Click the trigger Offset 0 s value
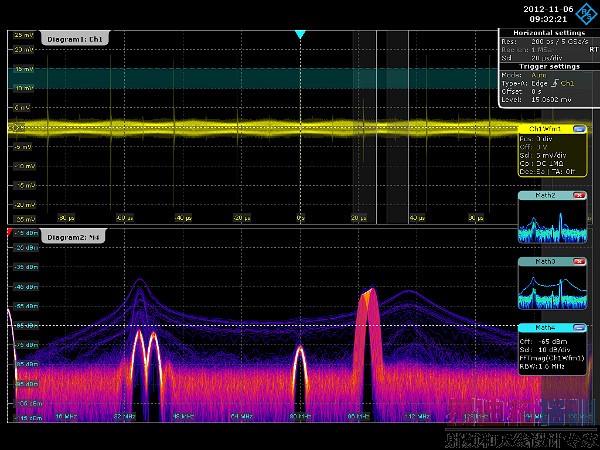The height and width of the screenshot is (450, 600). pos(536,91)
